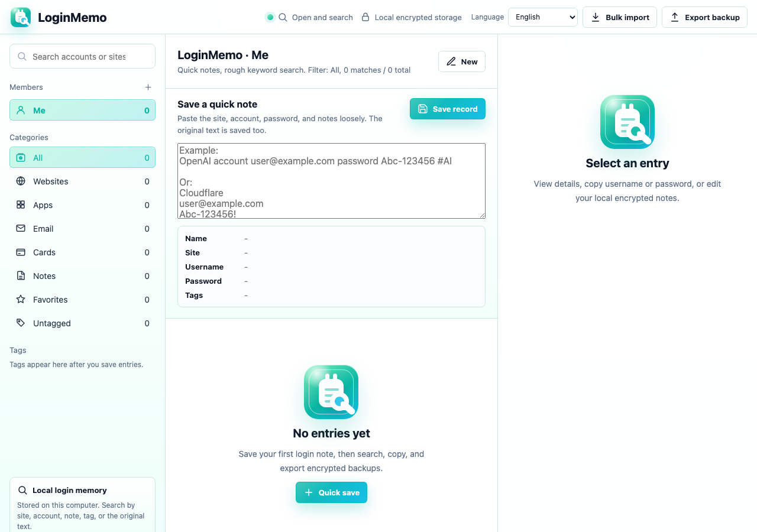The width and height of the screenshot is (757, 532).
Task: Open the Untagged category
Action: click(82, 323)
